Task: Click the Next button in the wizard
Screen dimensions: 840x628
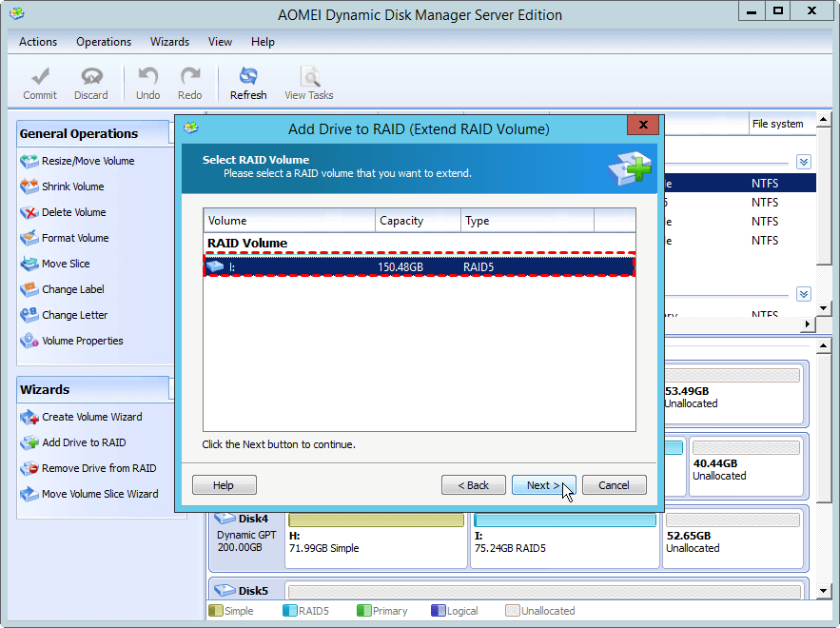Action: coord(543,485)
